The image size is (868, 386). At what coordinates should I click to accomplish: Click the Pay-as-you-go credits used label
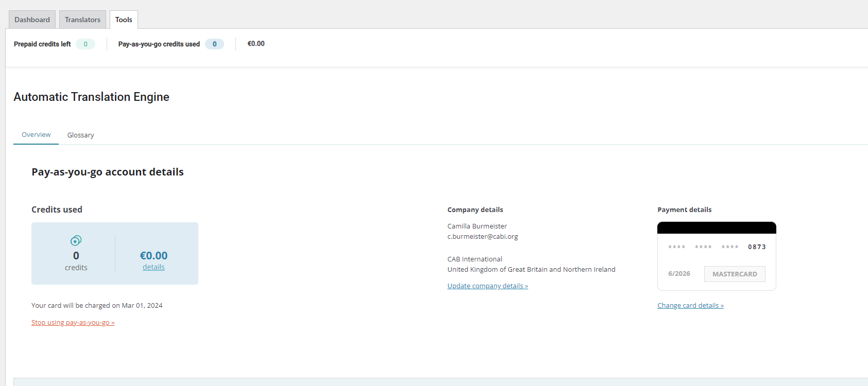click(159, 44)
